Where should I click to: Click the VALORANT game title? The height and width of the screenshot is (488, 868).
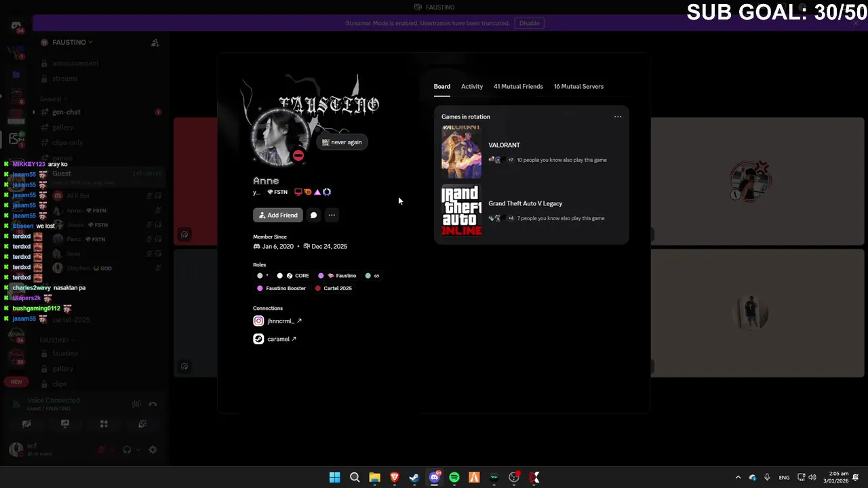pos(504,145)
